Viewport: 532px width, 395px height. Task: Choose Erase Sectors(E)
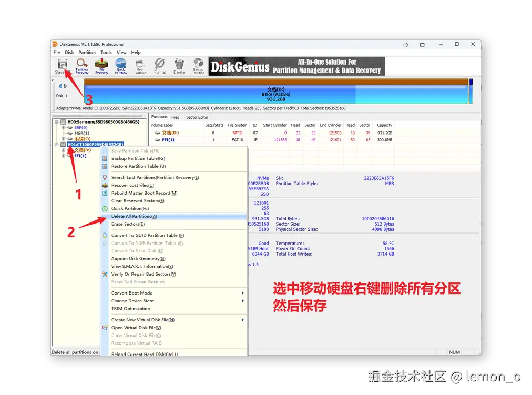point(173,224)
